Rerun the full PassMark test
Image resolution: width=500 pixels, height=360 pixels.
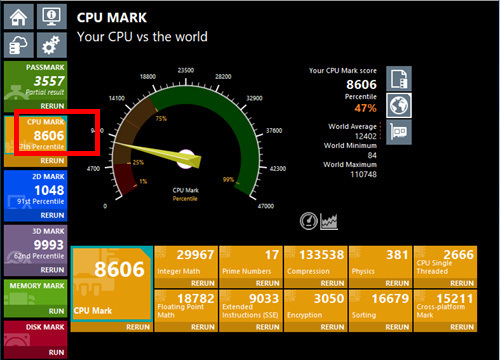(52, 106)
